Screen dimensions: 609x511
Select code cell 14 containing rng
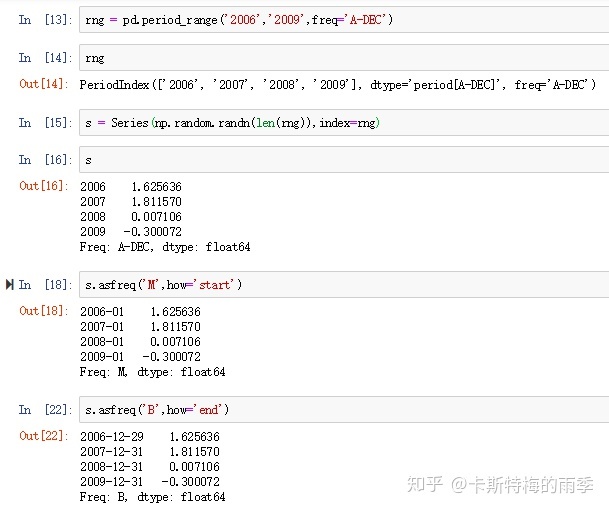pyautogui.click(x=344, y=58)
